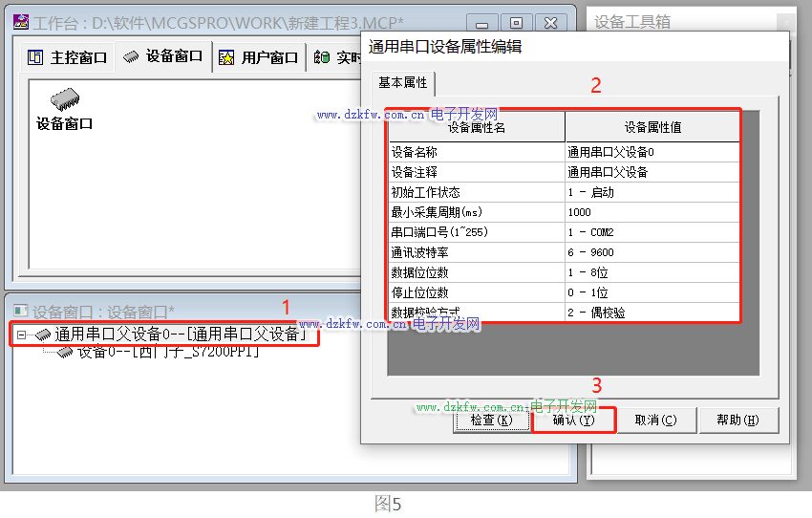Image resolution: width=812 pixels, height=518 pixels.
Task: Click the MCGS workbench title bar icon
Action: (x=20, y=20)
